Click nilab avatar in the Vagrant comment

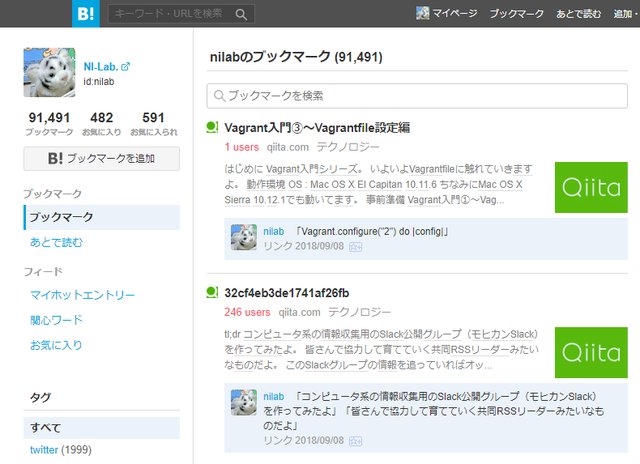(244, 237)
